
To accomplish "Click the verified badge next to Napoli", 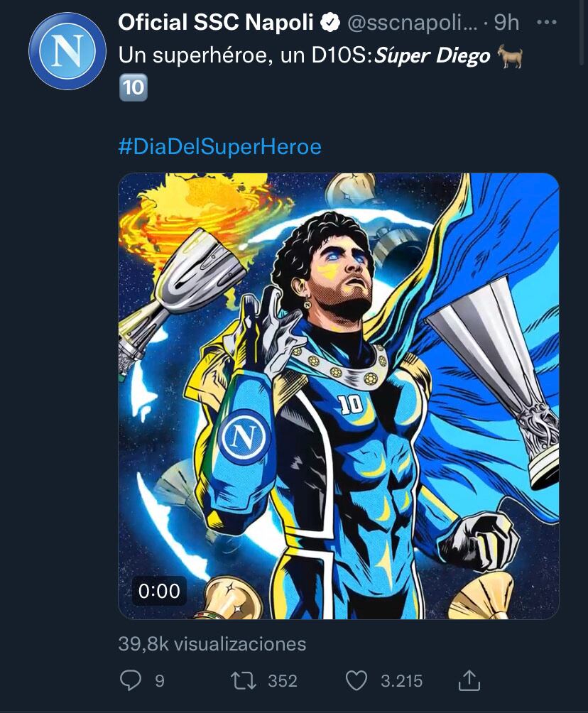I will pyautogui.click(x=330, y=23).
